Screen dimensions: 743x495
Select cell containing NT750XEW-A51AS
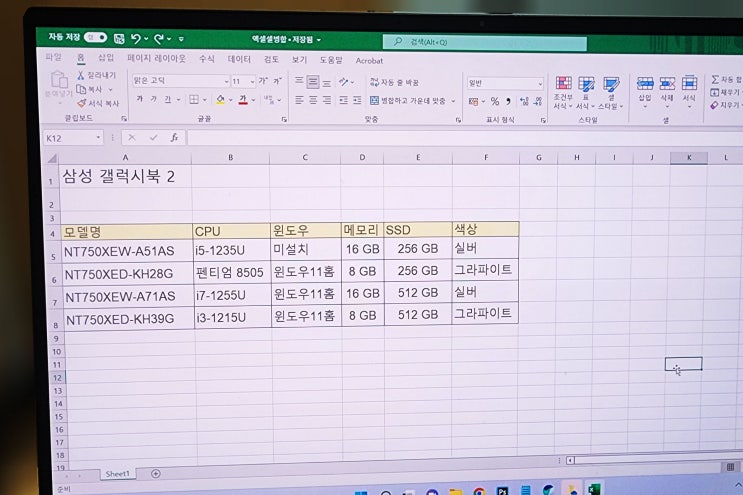click(126, 251)
